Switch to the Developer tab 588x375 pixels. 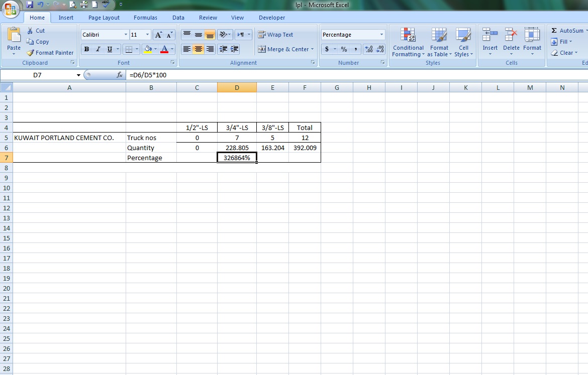point(272,18)
